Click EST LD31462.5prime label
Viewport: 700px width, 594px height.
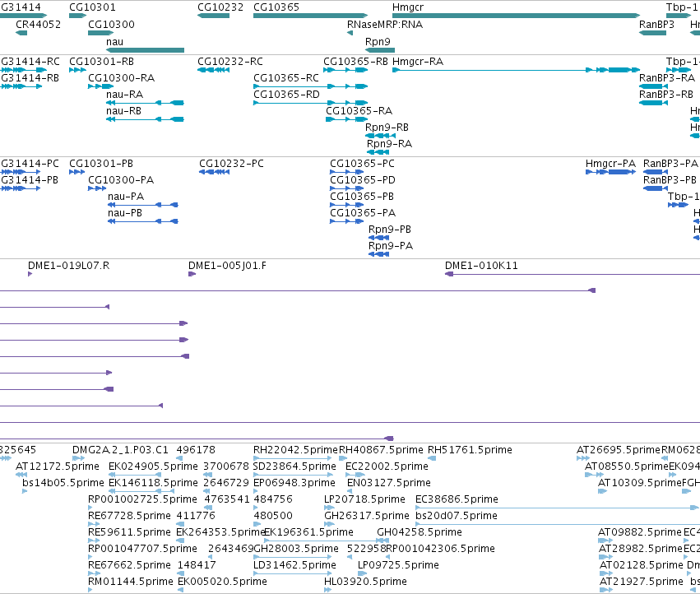[294, 565]
